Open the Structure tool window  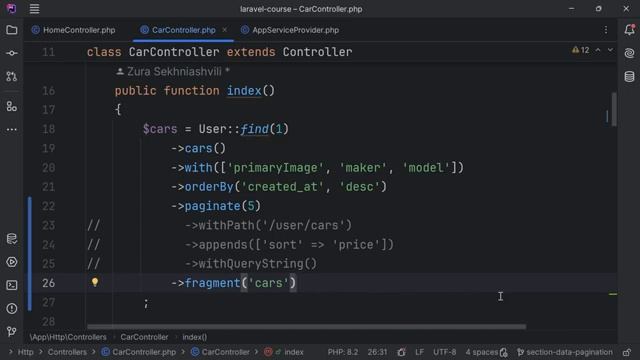11,107
